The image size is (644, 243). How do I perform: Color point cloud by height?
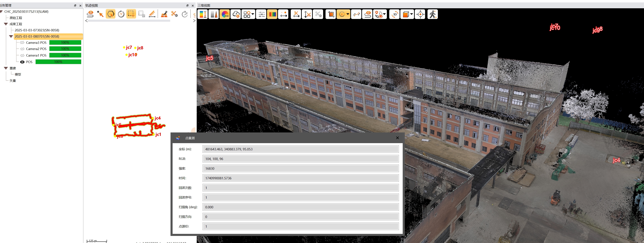[203, 14]
